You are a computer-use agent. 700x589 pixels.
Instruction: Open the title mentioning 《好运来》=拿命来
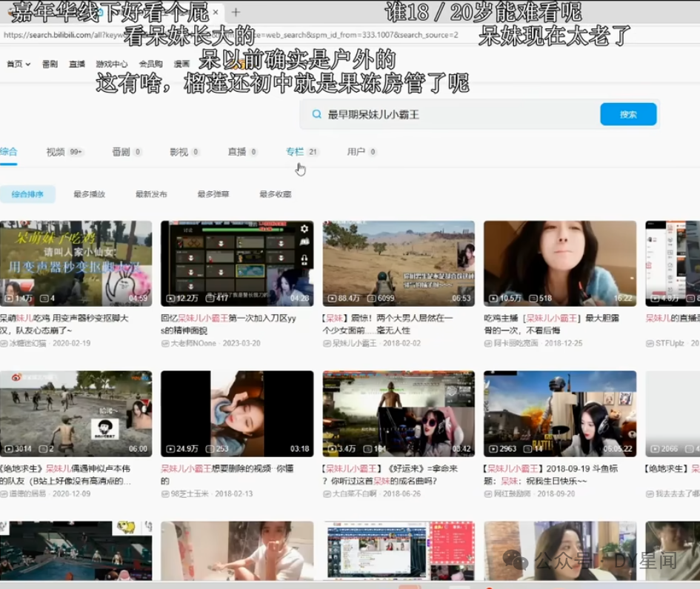coord(390,475)
